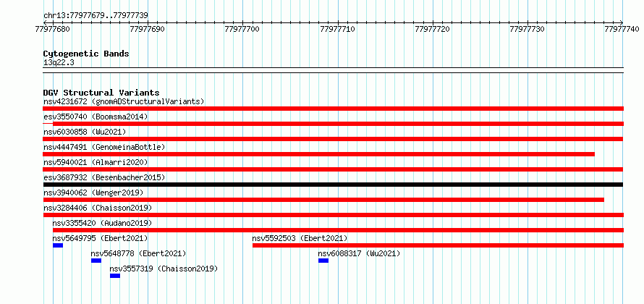The height and width of the screenshot is (304, 644).
Task: Click the Cytogenetic Bands track title
Action: pyautogui.click(x=86, y=54)
